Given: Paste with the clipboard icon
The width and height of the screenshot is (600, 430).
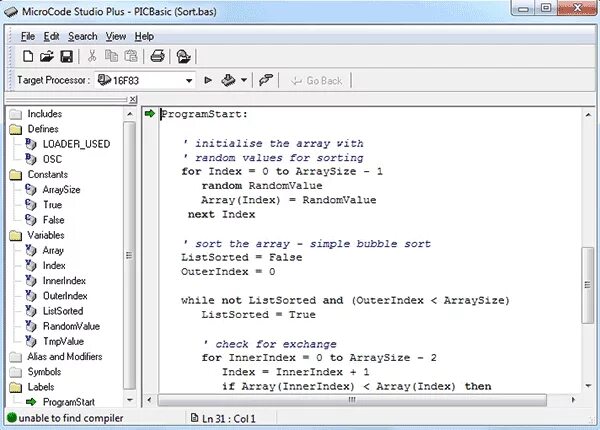Looking at the screenshot, I should pyautogui.click(x=131, y=56).
